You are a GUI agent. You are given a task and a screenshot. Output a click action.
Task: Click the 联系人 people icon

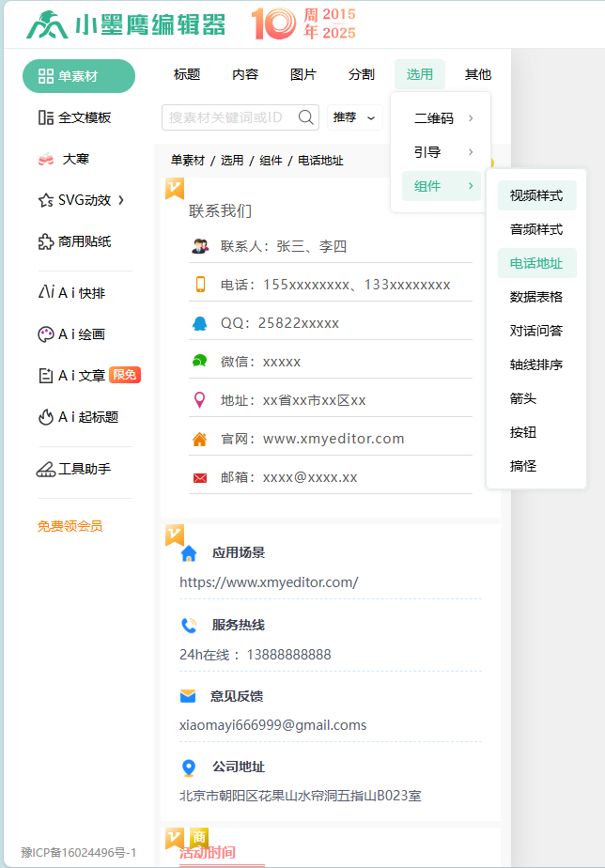pyautogui.click(x=200, y=246)
